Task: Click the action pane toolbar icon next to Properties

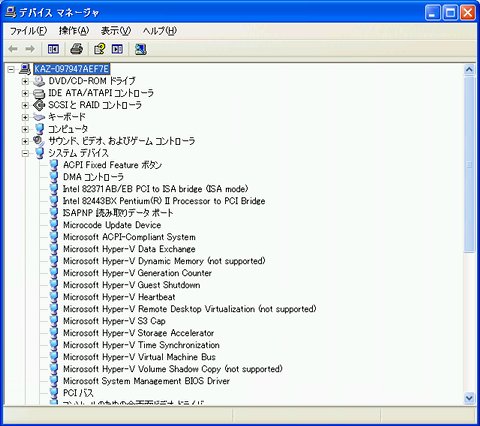Action: click(117, 49)
